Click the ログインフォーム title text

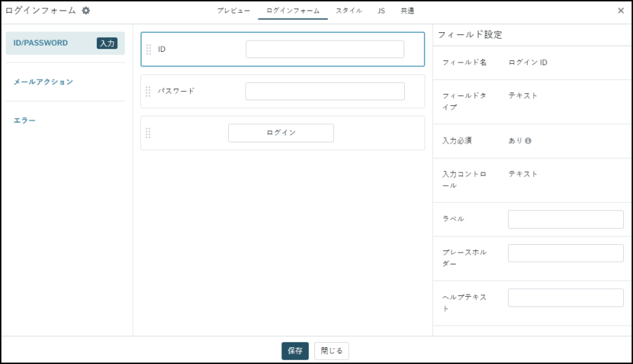(x=41, y=11)
